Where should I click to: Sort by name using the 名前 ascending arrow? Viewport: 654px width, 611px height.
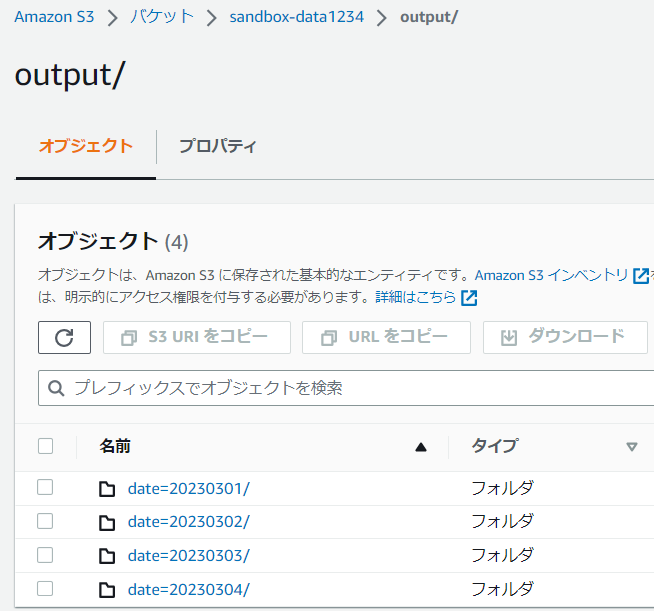pyautogui.click(x=421, y=448)
